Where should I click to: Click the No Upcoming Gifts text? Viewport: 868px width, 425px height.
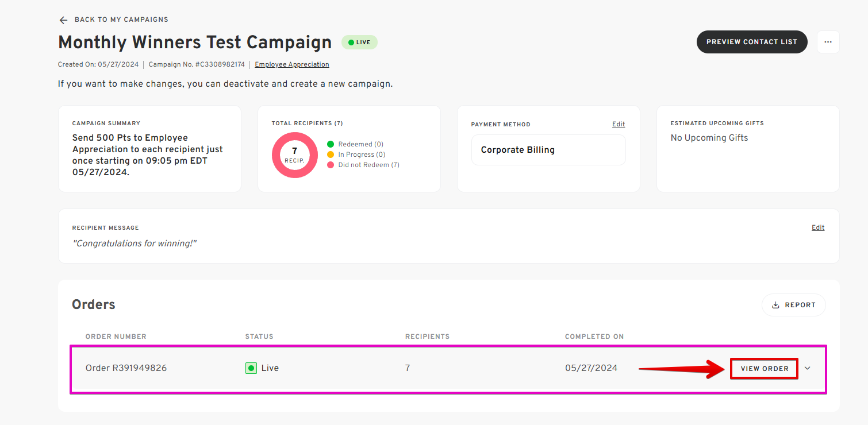click(709, 138)
